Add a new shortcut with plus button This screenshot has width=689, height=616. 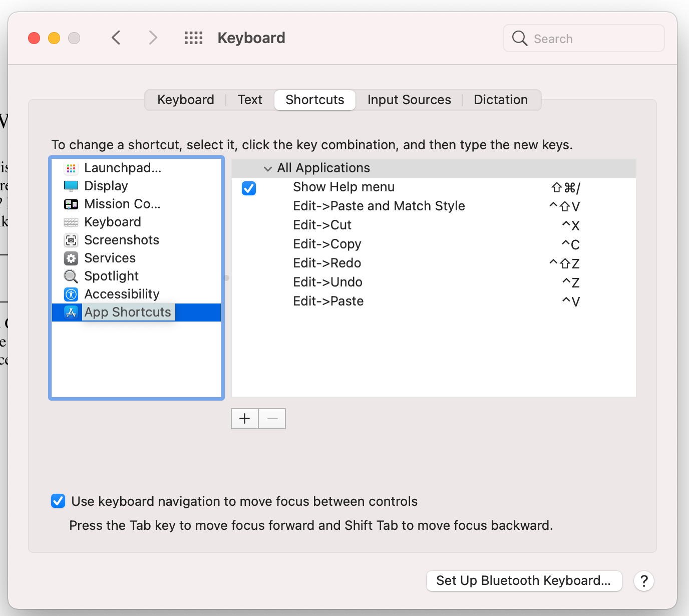(x=245, y=419)
